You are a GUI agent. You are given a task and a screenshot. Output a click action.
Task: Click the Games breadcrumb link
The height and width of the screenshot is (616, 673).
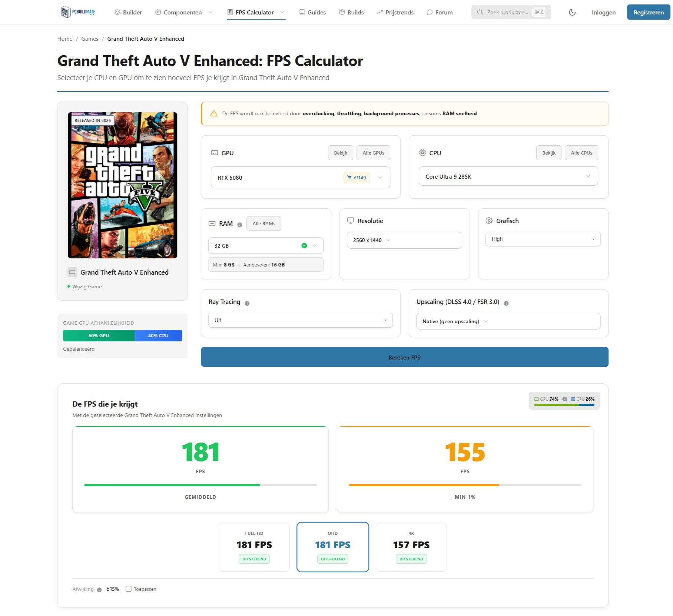tap(90, 39)
